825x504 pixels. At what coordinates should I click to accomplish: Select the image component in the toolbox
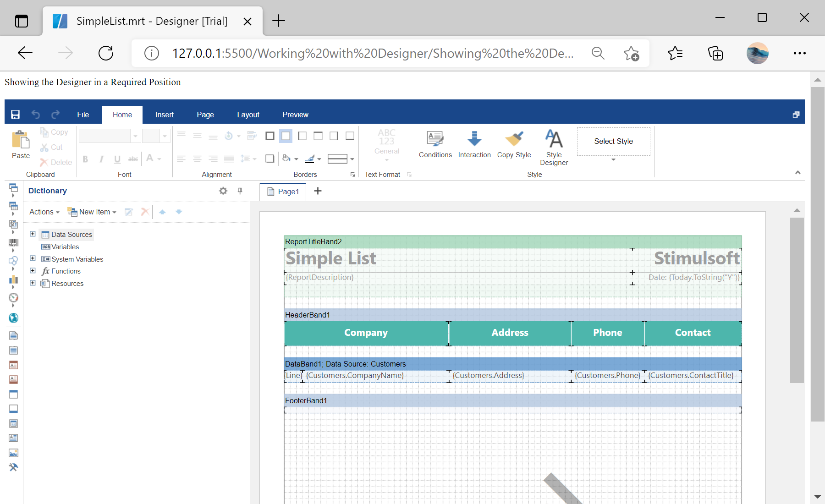coord(13,453)
